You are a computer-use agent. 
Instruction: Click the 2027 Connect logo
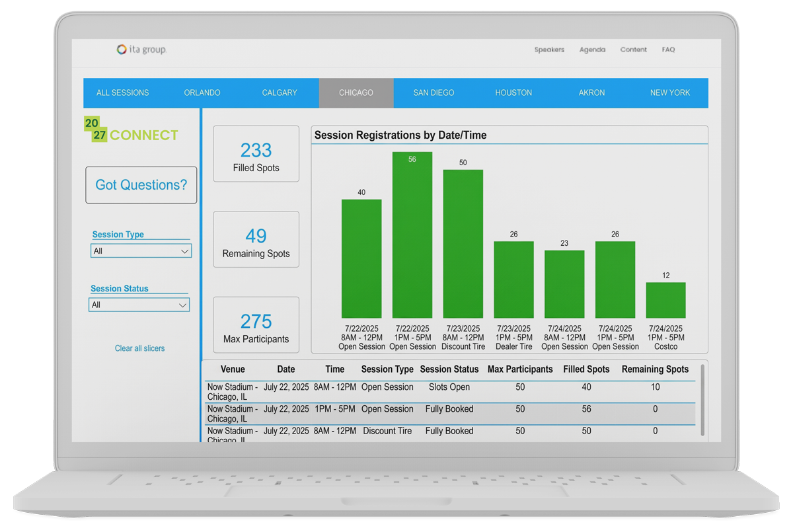[x=132, y=130]
